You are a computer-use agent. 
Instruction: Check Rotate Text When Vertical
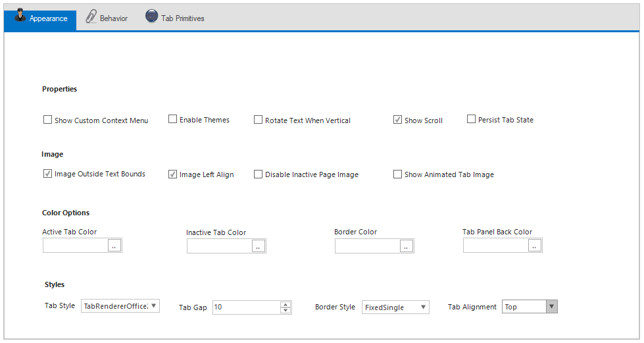[258, 120]
